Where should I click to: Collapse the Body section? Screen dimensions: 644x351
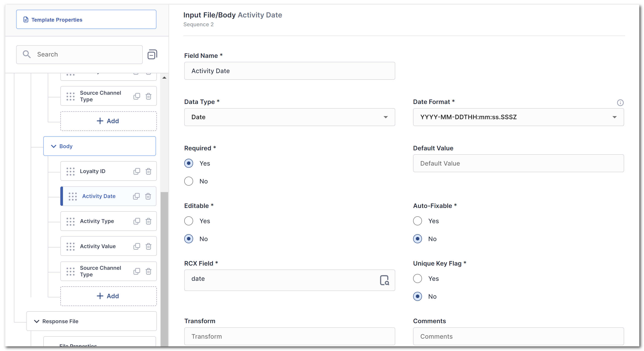point(53,146)
